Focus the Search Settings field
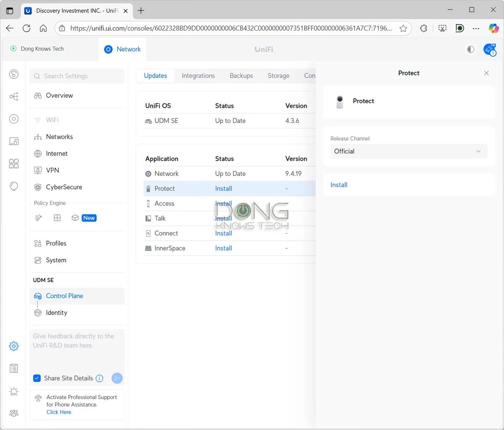Viewport: 504px width, 430px height. (x=77, y=76)
